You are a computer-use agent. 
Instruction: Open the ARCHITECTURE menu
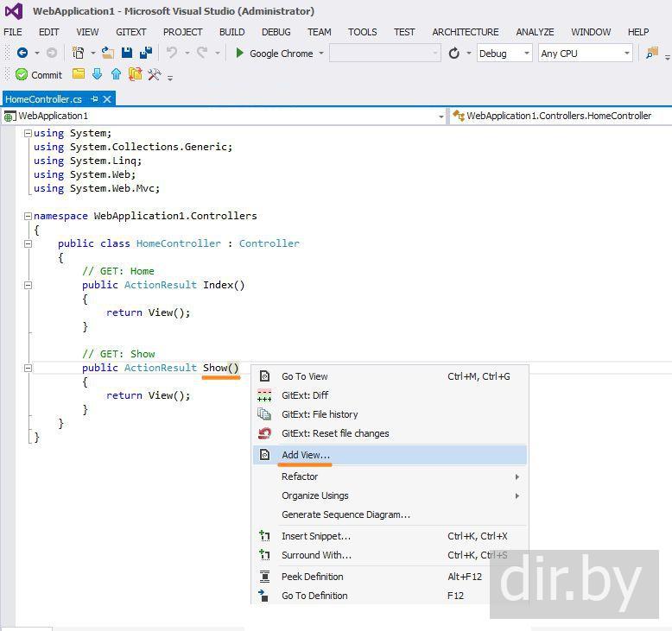pyautogui.click(x=465, y=32)
